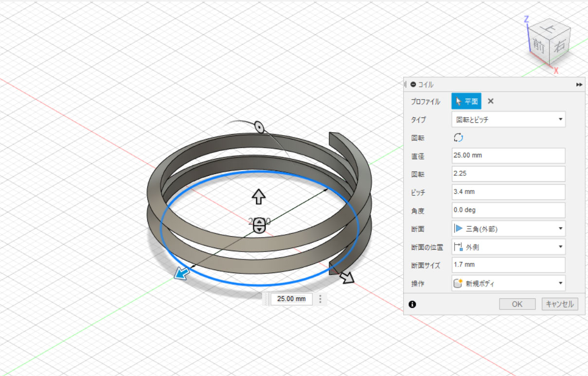
Task: Open the options menu beside floating diameter input
Action: click(x=320, y=299)
